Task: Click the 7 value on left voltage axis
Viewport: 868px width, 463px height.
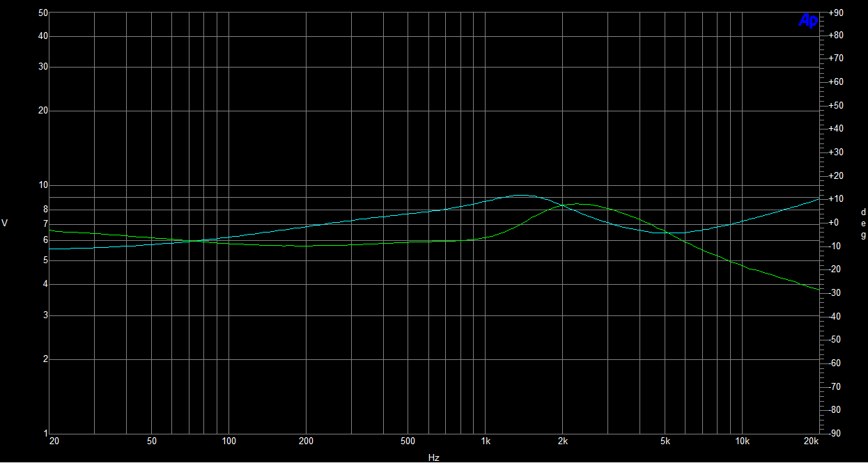Action: [x=45, y=223]
